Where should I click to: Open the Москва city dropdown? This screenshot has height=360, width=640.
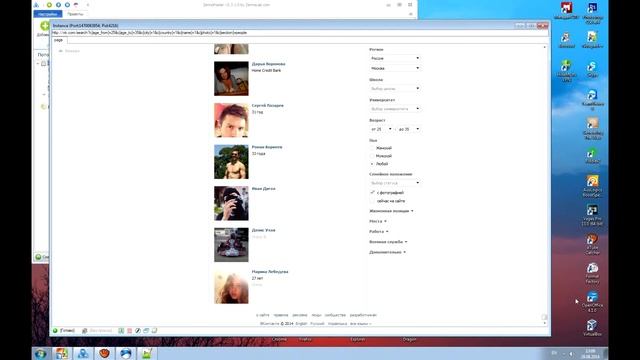tap(395, 68)
